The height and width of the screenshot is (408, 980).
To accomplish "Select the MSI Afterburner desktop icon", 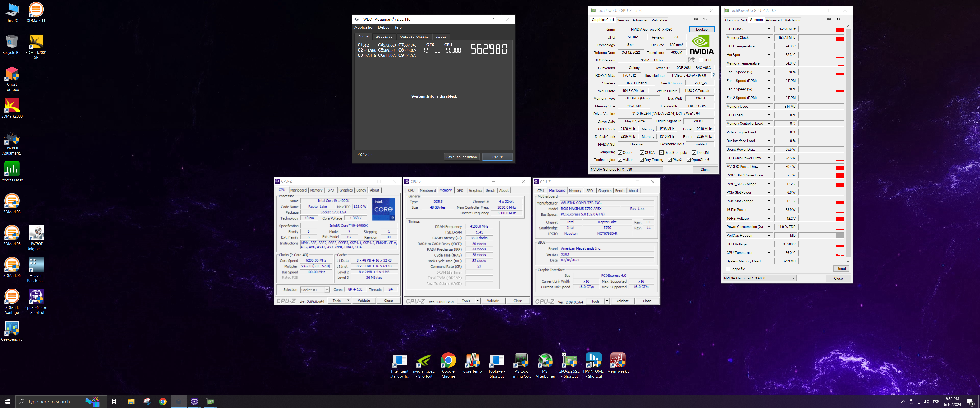I will [545, 366].
